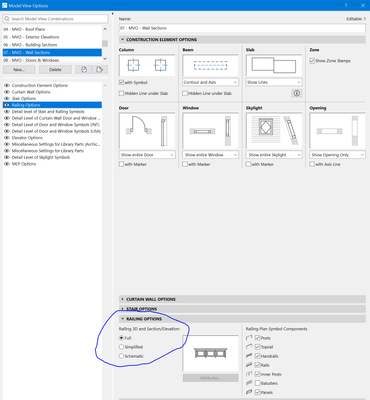Uncheck the Toprail checkbox
The width and height of the screenshot is (370, 400).
(x=257, y=347)
